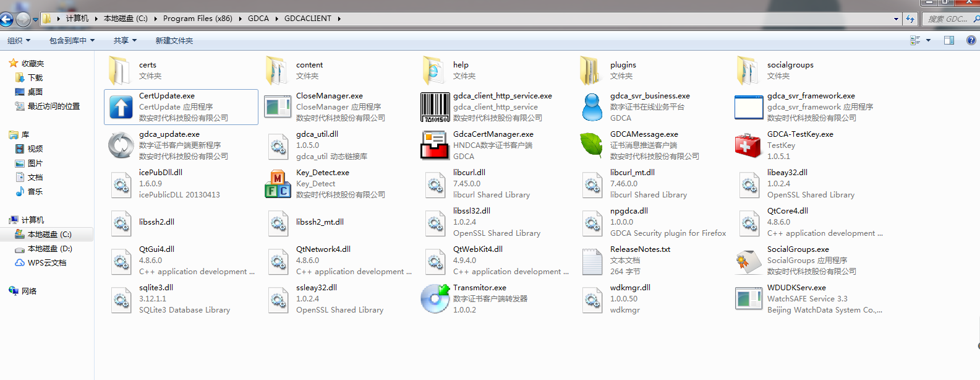Click the GDCA-TestKey.exe first aid kit icon

coord(748,145)
